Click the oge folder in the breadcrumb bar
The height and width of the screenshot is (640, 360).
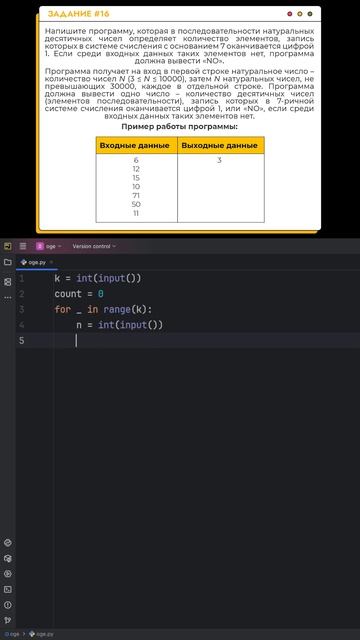tap(12, 634)
